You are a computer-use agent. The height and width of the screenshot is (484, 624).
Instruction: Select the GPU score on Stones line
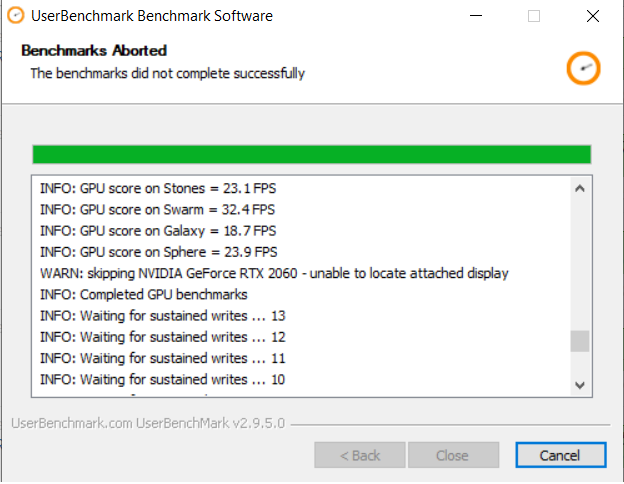tap(158, 188)
